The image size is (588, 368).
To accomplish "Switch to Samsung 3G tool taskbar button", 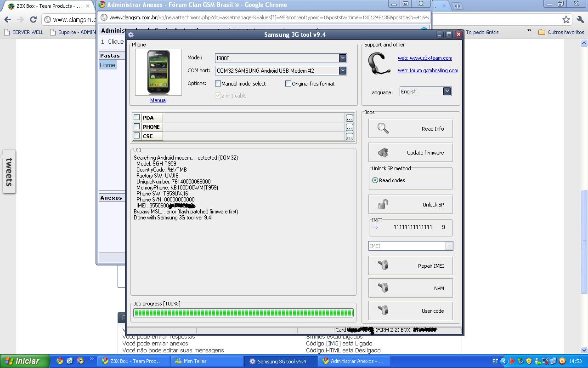I will 281,361.
